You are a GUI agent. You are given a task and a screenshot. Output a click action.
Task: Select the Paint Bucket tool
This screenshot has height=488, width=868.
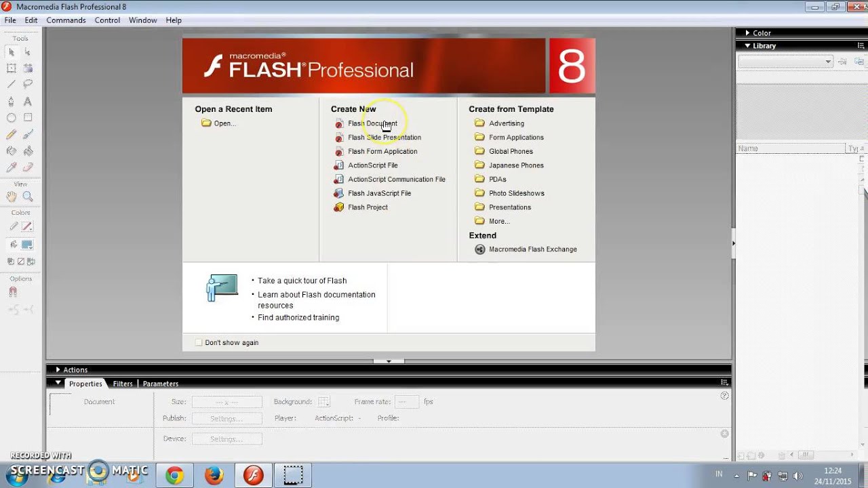(x=28, y=150)
